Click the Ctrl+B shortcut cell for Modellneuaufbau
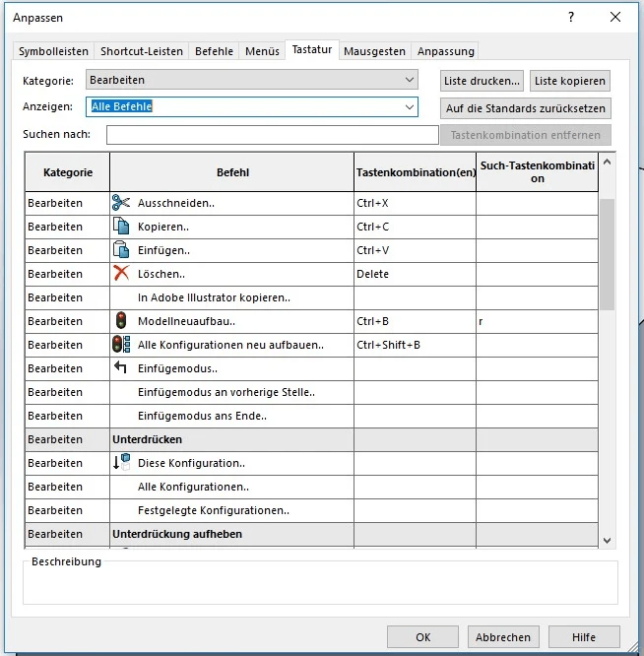 point(414,321)
